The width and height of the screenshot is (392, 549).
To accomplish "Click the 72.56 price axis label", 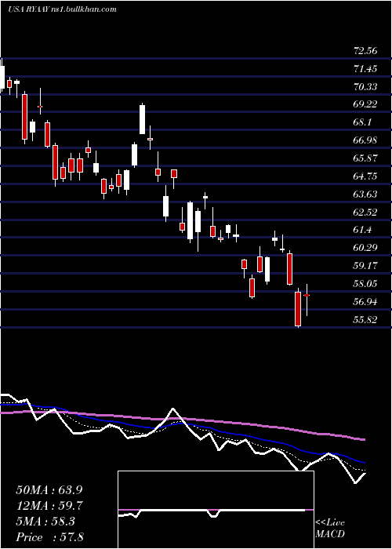I will point(365,51).
